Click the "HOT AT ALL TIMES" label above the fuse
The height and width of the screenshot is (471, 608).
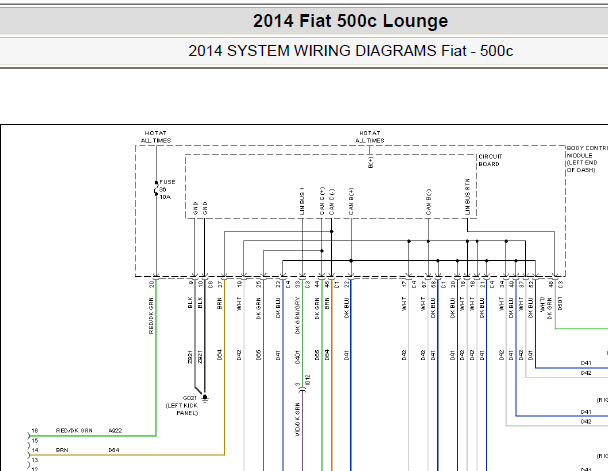pos(156,136)
